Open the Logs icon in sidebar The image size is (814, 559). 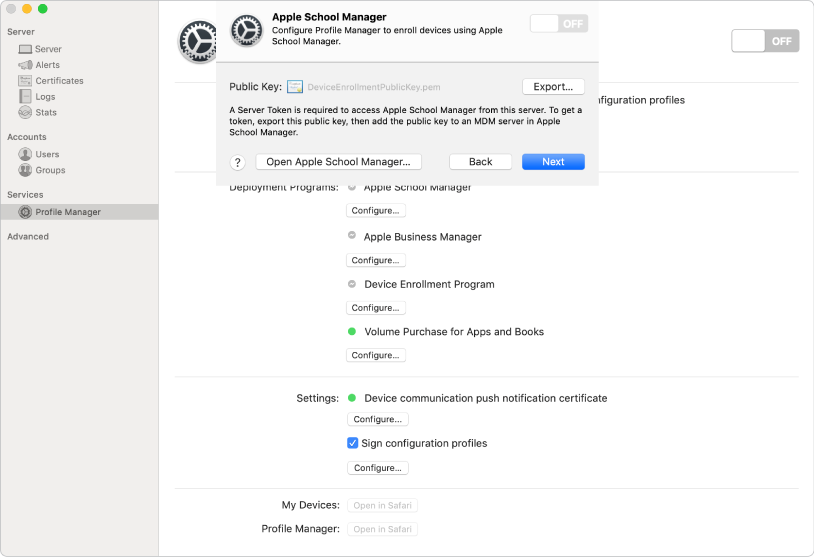coord(26,97)
